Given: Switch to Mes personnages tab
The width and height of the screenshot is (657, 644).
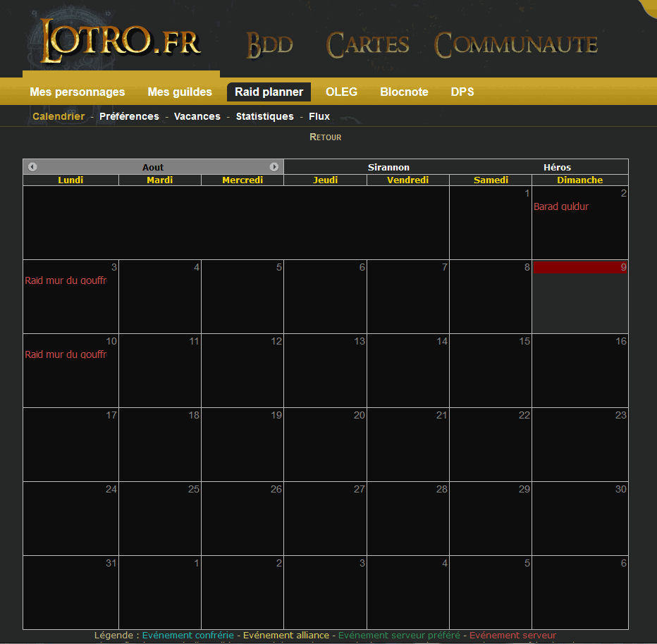Looking at the screenshot, I should point(78,92).
